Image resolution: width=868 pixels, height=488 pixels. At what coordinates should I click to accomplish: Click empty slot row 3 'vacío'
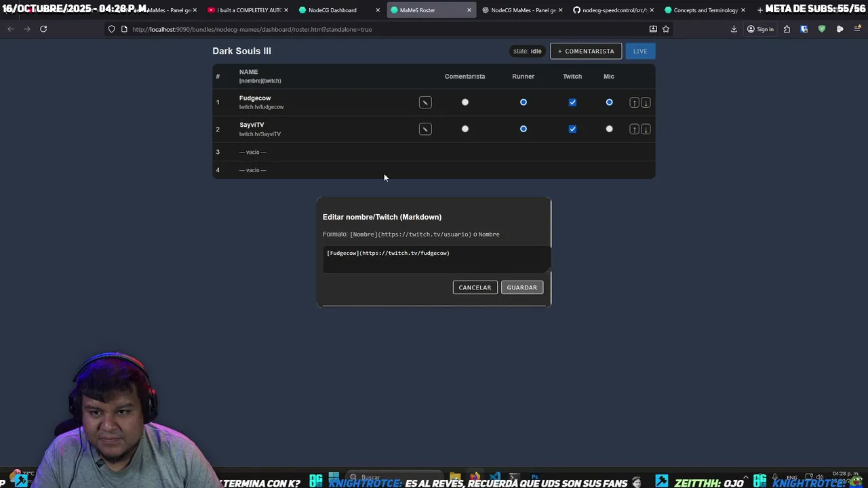[252, 152]
